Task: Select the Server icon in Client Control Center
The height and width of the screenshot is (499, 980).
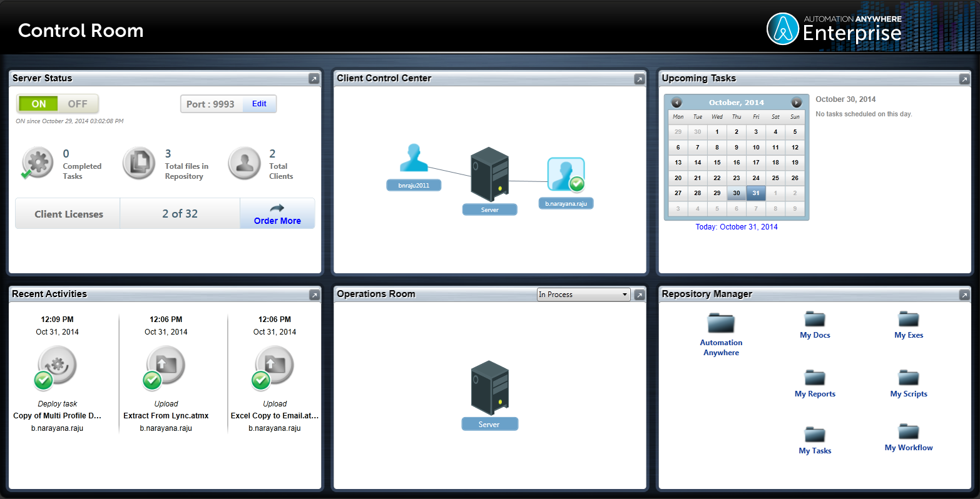Action: pyautogui.click(x=489, y=173)
